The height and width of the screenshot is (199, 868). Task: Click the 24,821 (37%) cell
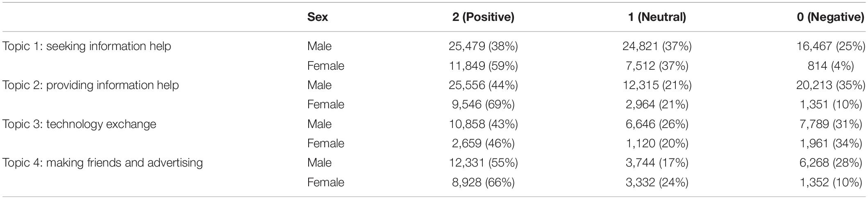click(x=657, y=46)
